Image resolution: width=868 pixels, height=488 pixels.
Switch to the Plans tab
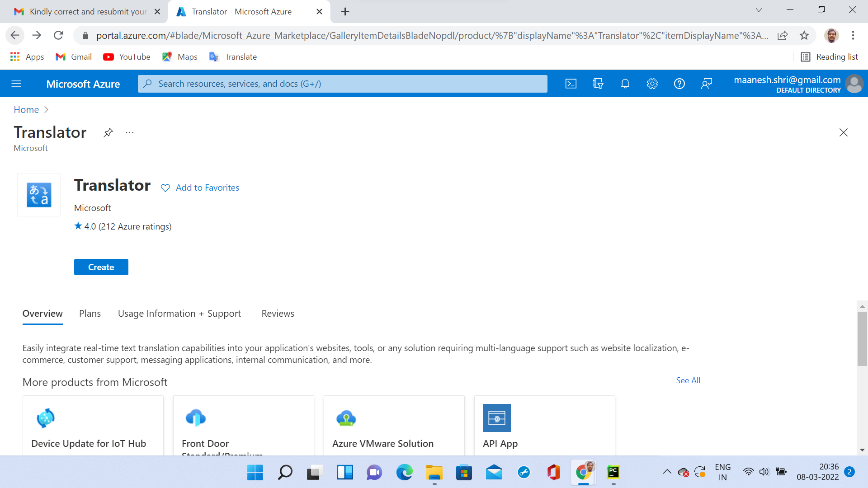[90, 313]
